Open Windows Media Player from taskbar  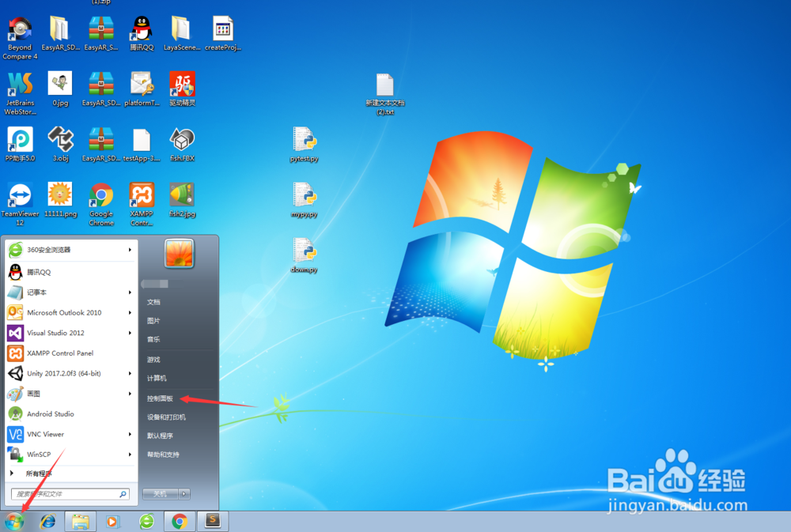click(112, 522)
